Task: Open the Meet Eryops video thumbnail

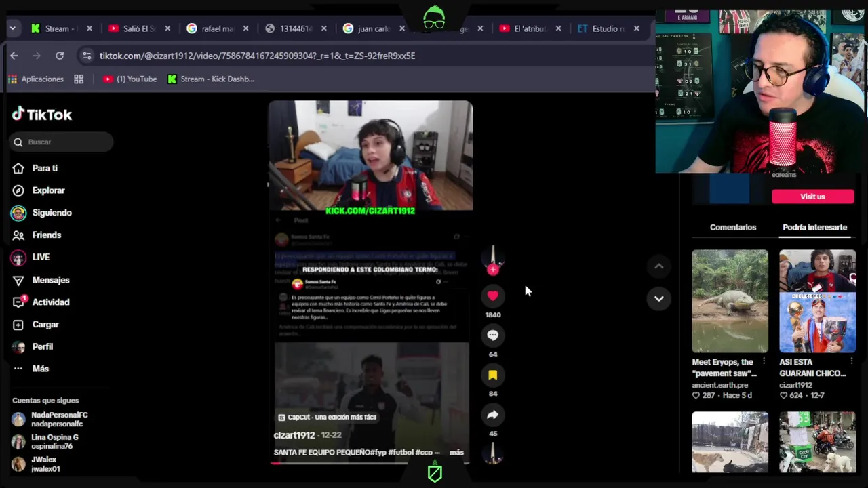Action: point(730,301)
